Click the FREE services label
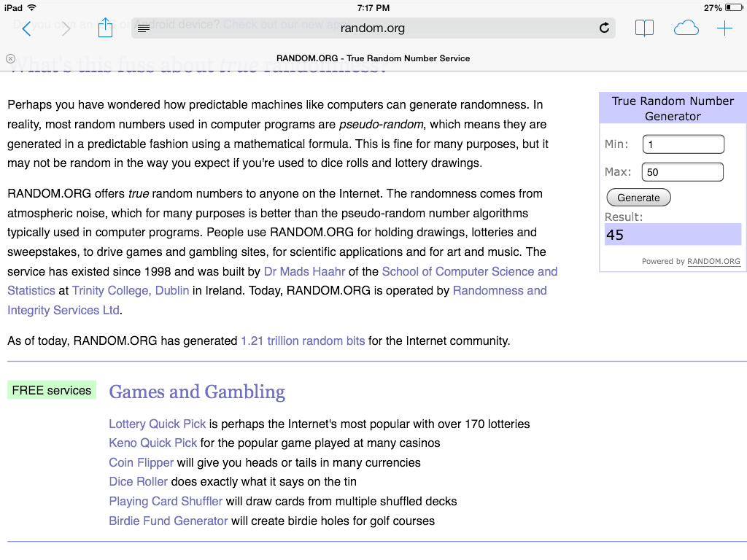The width and height of the screenshot is (747, 560). coord(52,390)
